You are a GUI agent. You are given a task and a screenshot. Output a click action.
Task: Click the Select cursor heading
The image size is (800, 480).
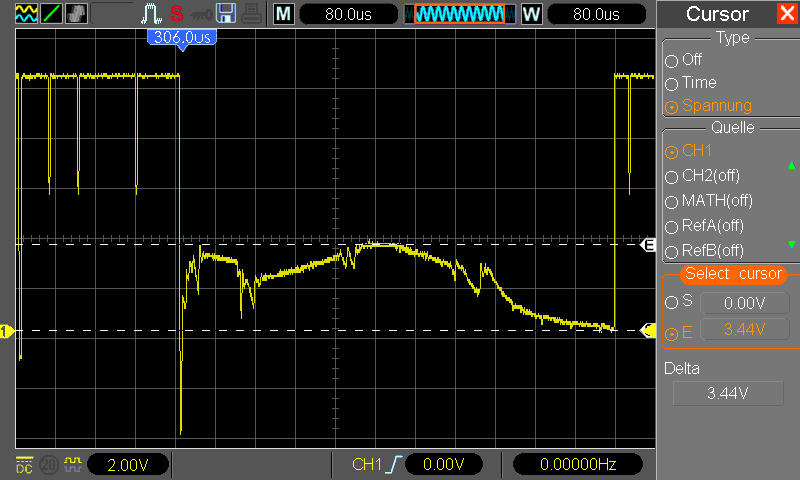[733, 274]
